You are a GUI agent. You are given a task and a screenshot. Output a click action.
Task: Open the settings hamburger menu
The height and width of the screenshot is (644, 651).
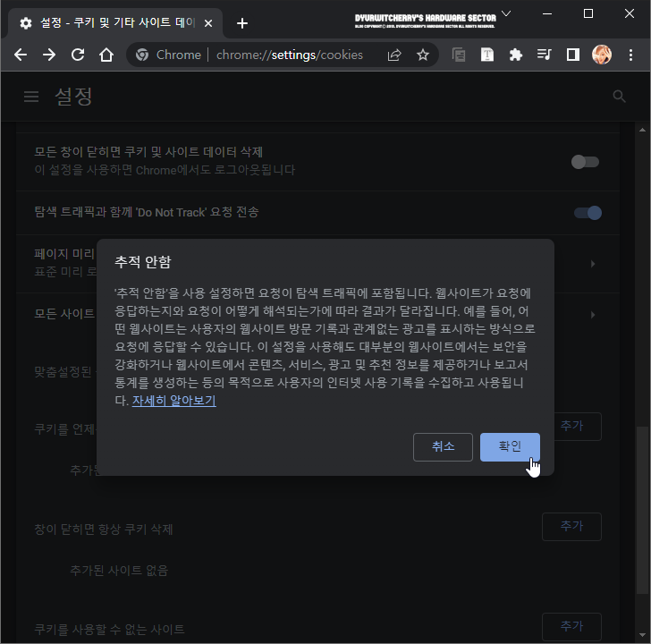[31, 97]
